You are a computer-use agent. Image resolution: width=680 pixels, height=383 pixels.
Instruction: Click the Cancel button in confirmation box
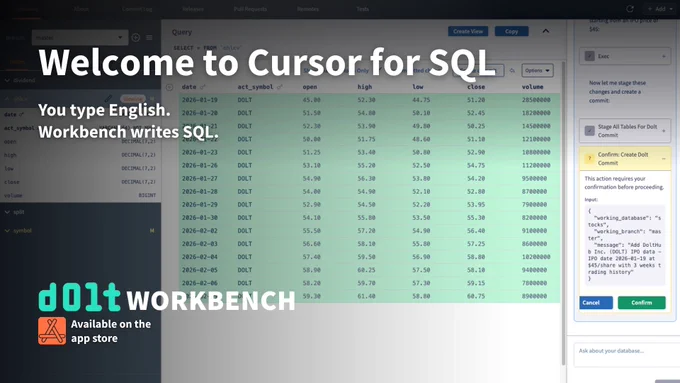coord(596,303)
